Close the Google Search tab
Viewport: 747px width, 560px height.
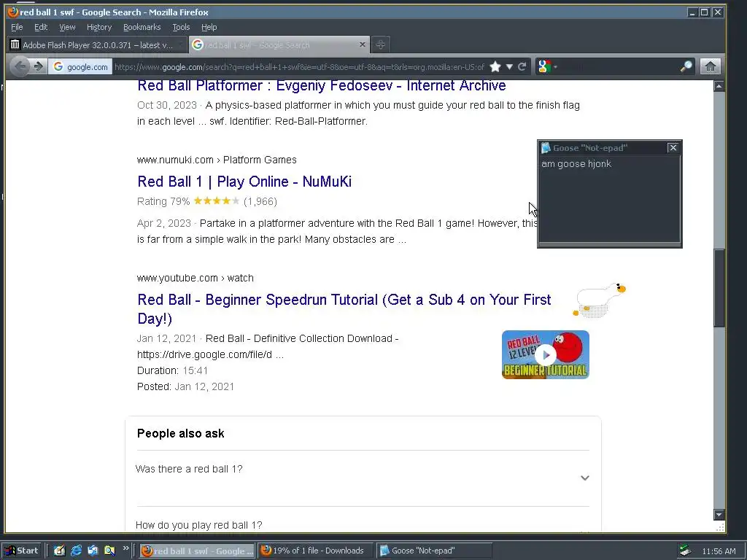click(362, 44)
